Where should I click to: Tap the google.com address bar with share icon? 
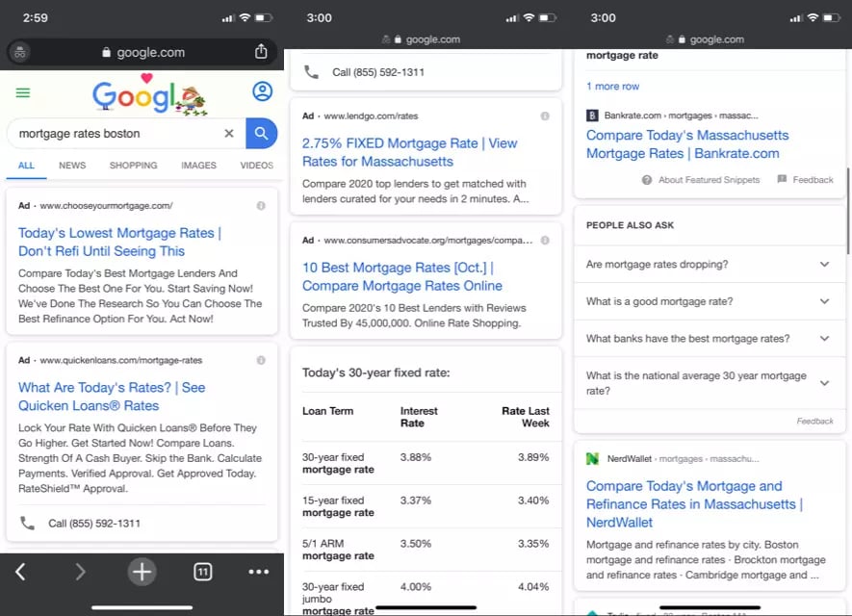(142, 52)
